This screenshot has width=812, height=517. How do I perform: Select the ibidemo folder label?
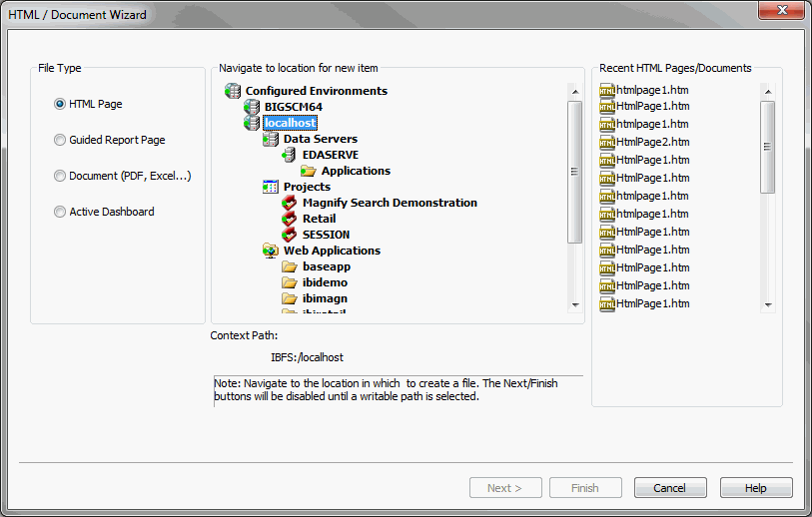(325, 282)
